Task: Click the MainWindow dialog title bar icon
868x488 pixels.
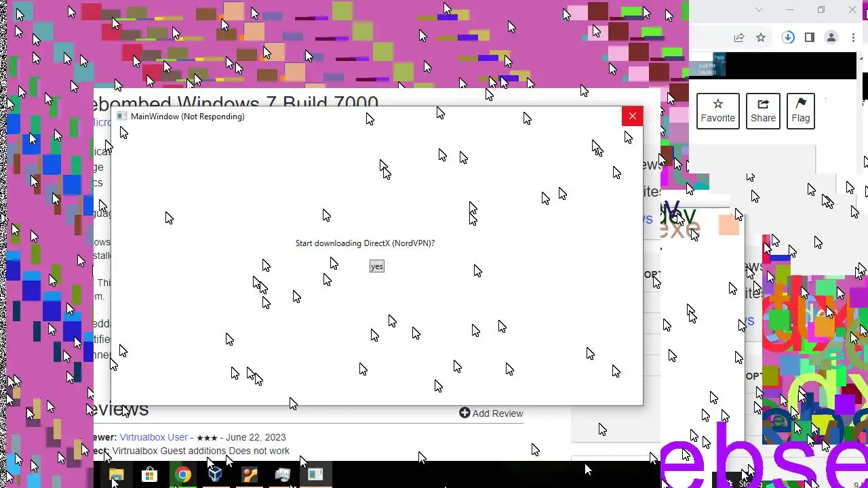Action: tap(121, 116)
